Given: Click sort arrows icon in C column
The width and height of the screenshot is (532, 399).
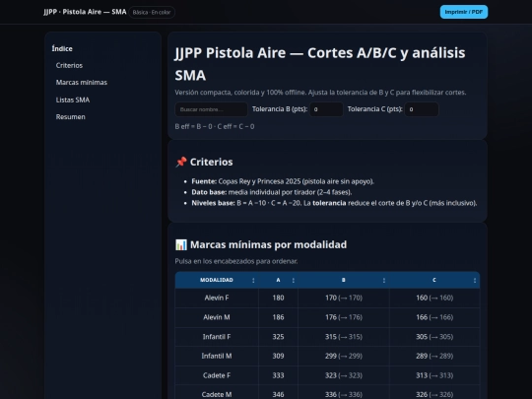Looking at the screenshot, I should (475, 280).
